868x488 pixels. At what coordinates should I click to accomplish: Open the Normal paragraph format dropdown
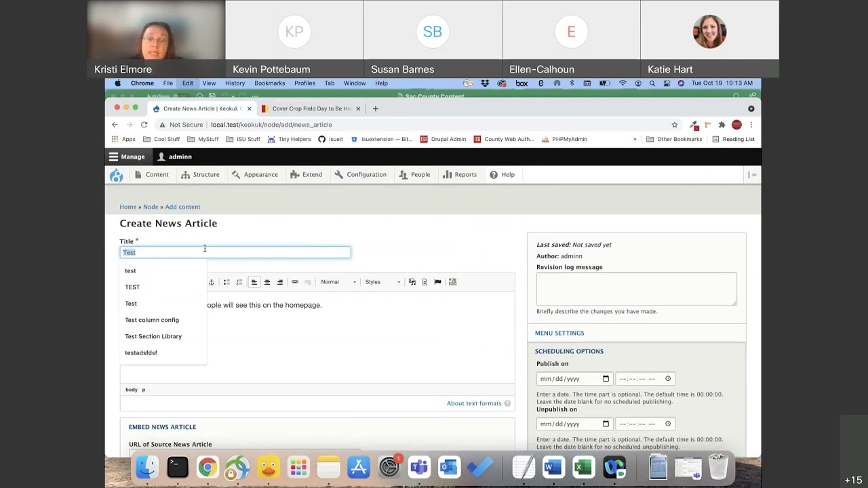(x=338, y=282)
